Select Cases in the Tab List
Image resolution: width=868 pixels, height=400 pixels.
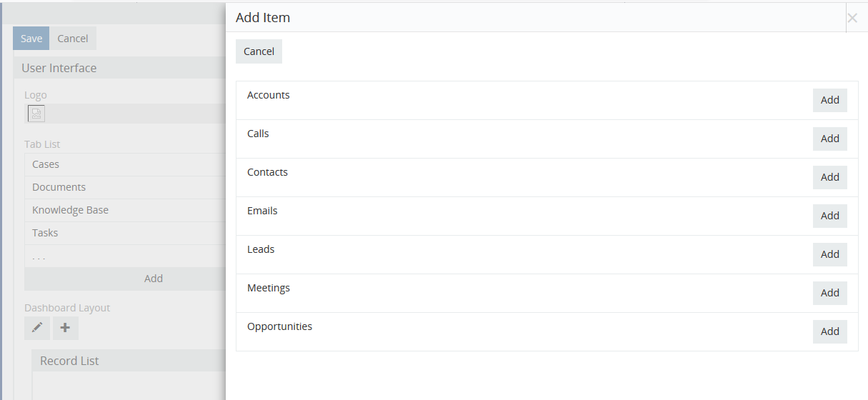[x=46, y=164]
